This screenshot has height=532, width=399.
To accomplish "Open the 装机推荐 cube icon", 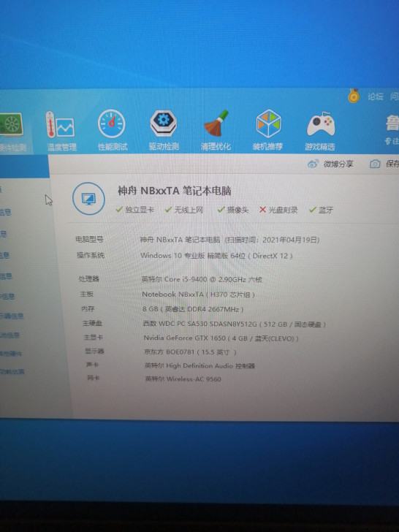I will tap(268, 123).
